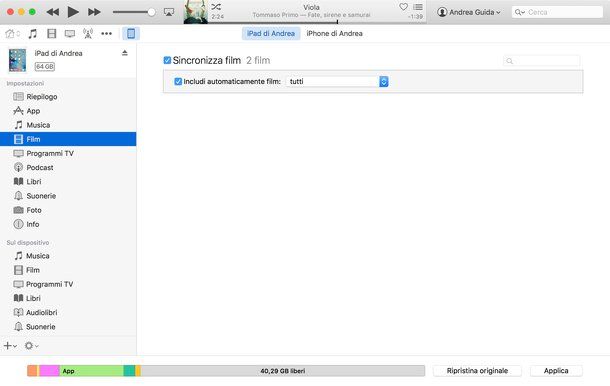Screen dimensions: 610x386
Task: Toggle Includi automaticamente film checkbox
Action: click(178, 81)
